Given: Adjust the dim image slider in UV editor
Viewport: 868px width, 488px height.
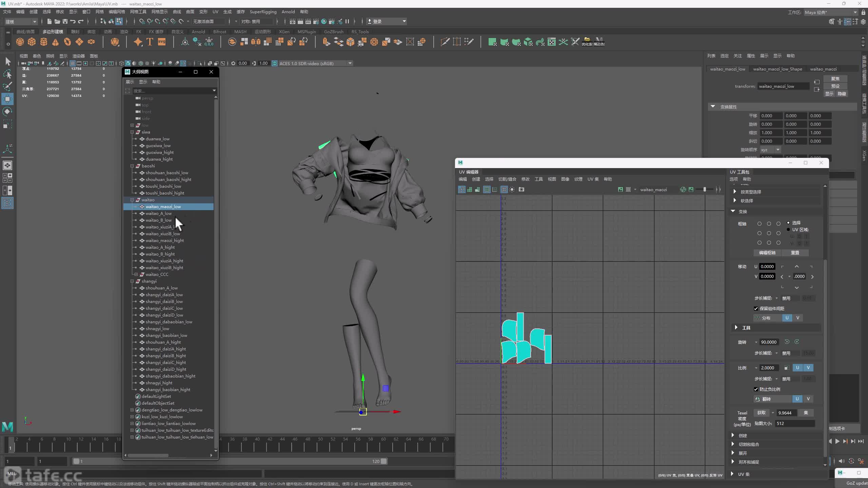Looking at the screenshot, I should click(705, 189).
